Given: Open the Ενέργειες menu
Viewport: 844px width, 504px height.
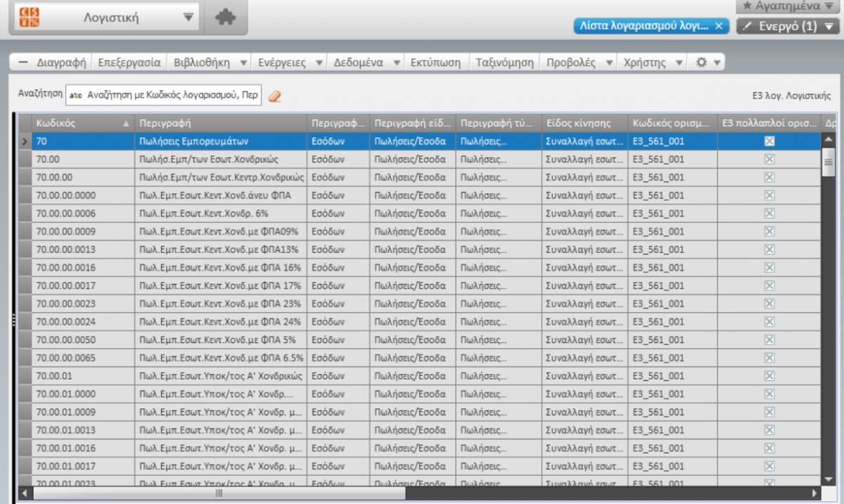Looking at the screenshot, I should (281, 63).
